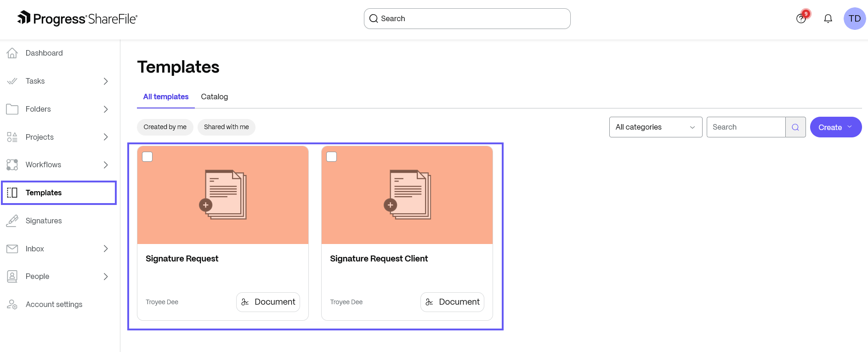This screenshot has height=352, width=868.
Task: Click the Document badge on Signature Request
Action: click(x=268, y=302)
